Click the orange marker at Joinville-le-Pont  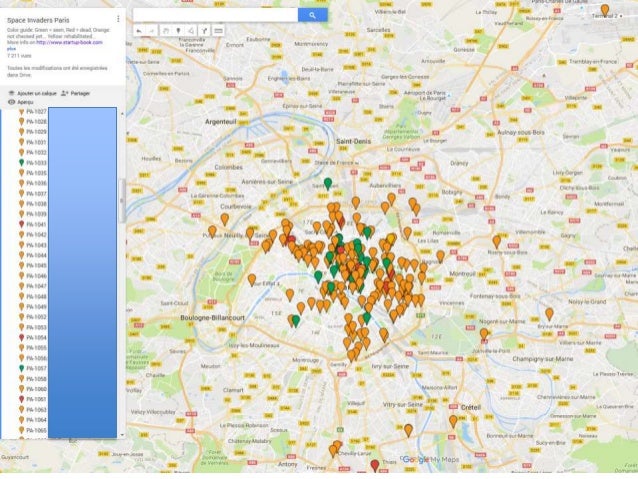pyautogui.click(x=484, y=334)
